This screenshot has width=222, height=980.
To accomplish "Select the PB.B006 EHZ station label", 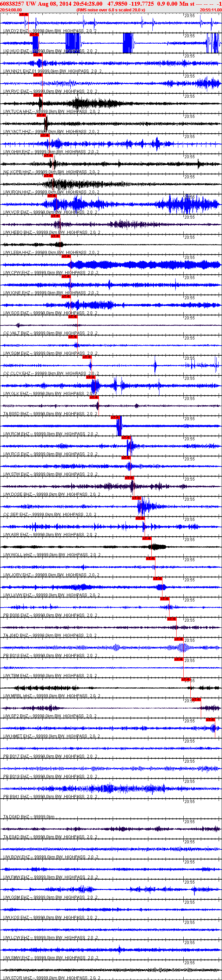I will 50,616.
